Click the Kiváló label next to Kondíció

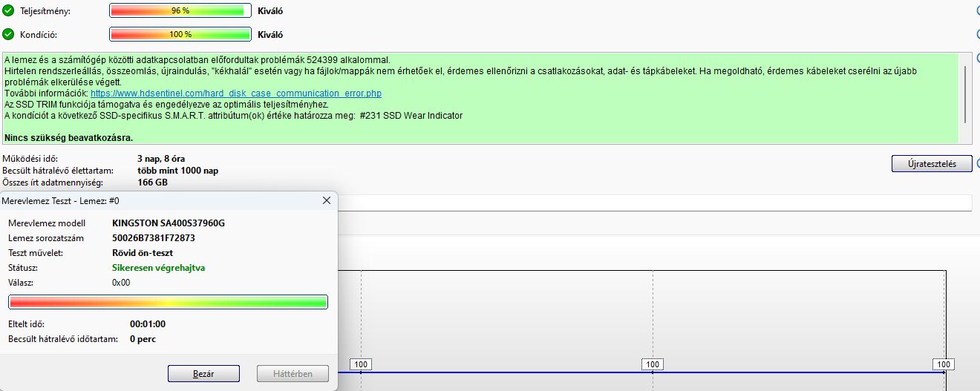(x=270, y=34)
